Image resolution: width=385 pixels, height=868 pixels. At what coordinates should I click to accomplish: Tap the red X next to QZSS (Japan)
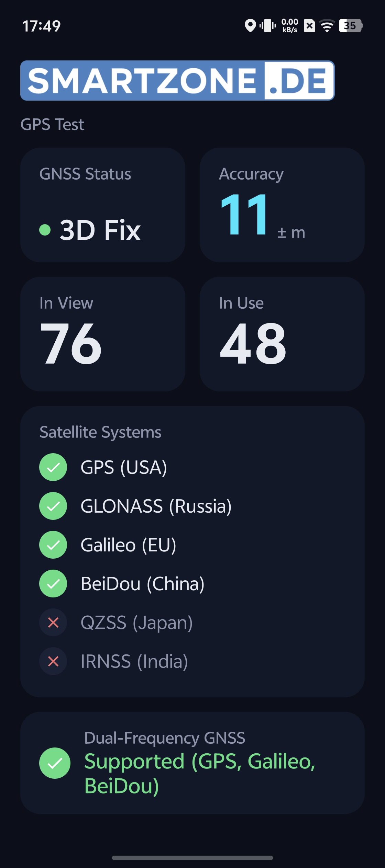[x=53, y=623]
